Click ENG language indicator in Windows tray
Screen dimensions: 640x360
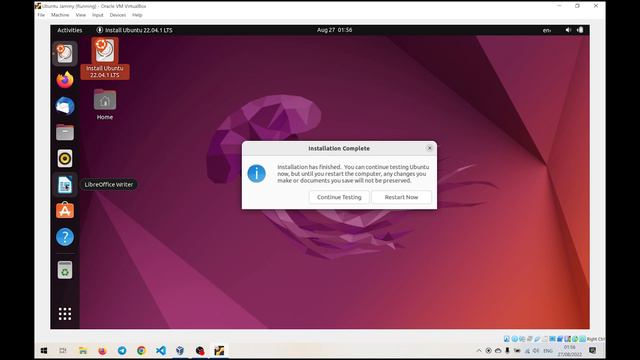(x=548, y=351)
